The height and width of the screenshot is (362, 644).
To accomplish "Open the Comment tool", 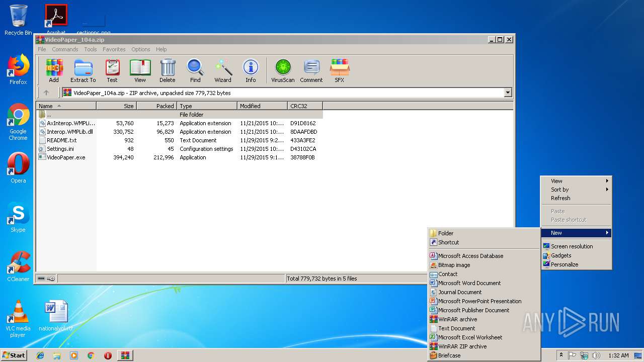I will [x=311, y=71].
